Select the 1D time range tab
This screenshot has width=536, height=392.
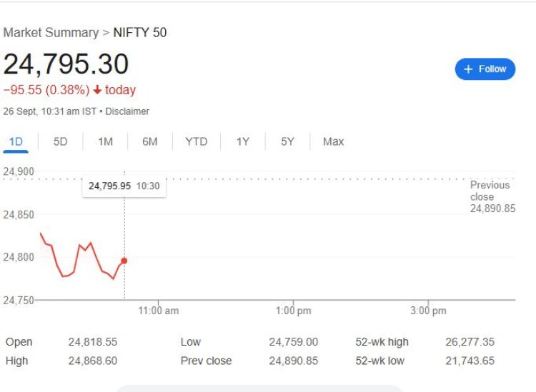pos(16,141)
